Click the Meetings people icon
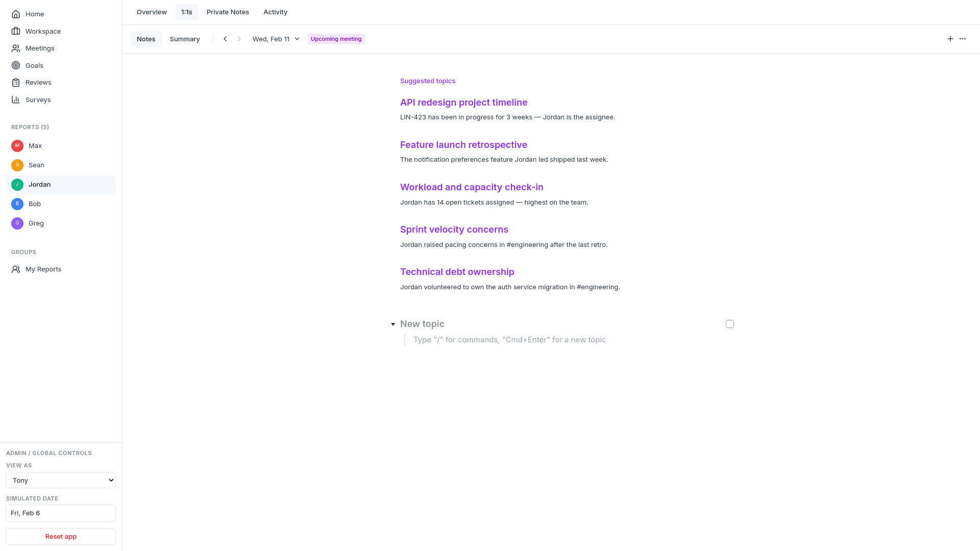The height and width of the screenshot is (551, 980). click(x=16, y=48)
